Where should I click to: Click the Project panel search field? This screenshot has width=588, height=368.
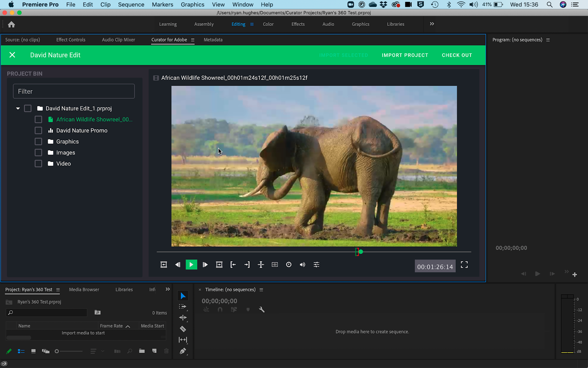[47, 312]
